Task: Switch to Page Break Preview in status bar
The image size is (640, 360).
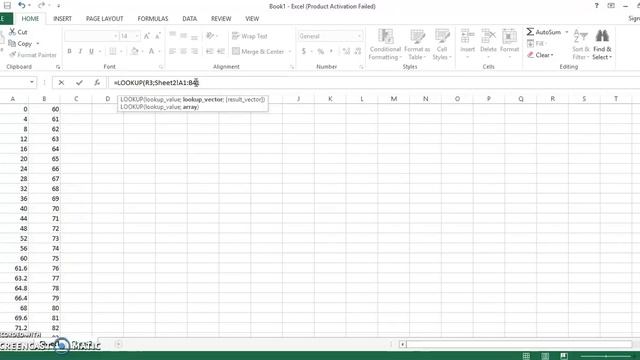Action: (x=564, y=356)
